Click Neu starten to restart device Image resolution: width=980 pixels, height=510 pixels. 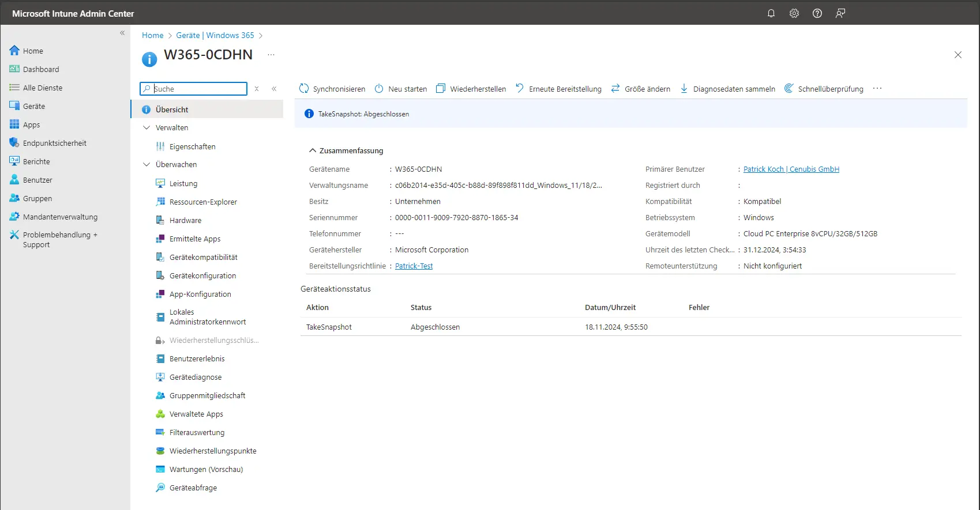[x=401, y=89]
